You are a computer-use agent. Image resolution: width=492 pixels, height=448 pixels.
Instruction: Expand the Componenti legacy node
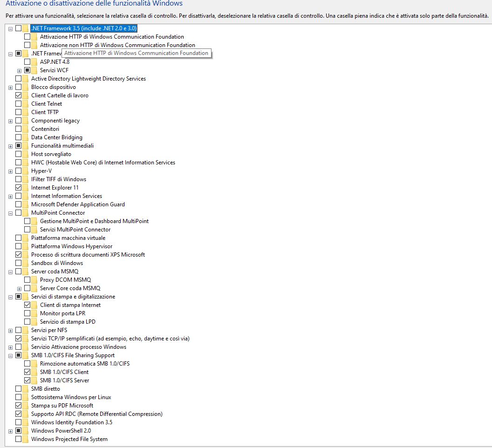coord(10,121)
